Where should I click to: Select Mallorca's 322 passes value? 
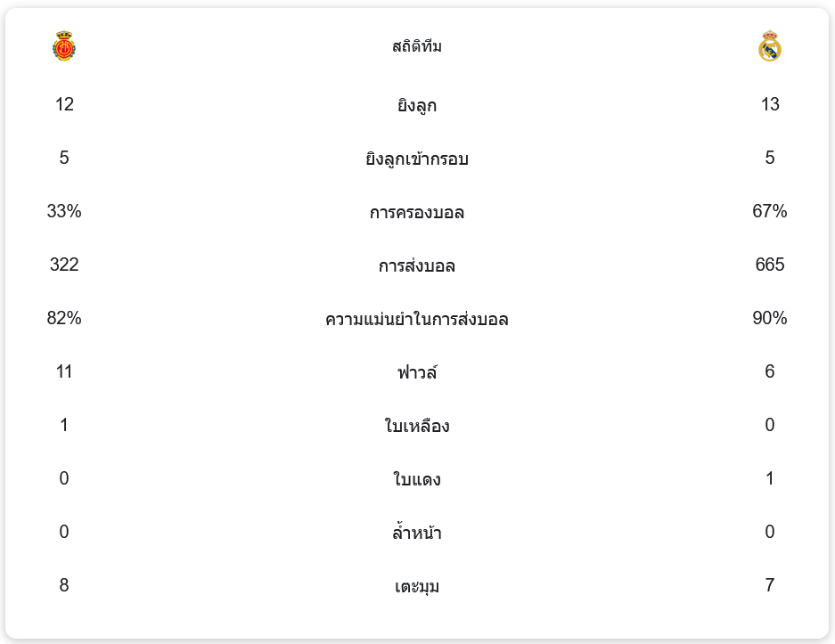click(x=64, y=265)
